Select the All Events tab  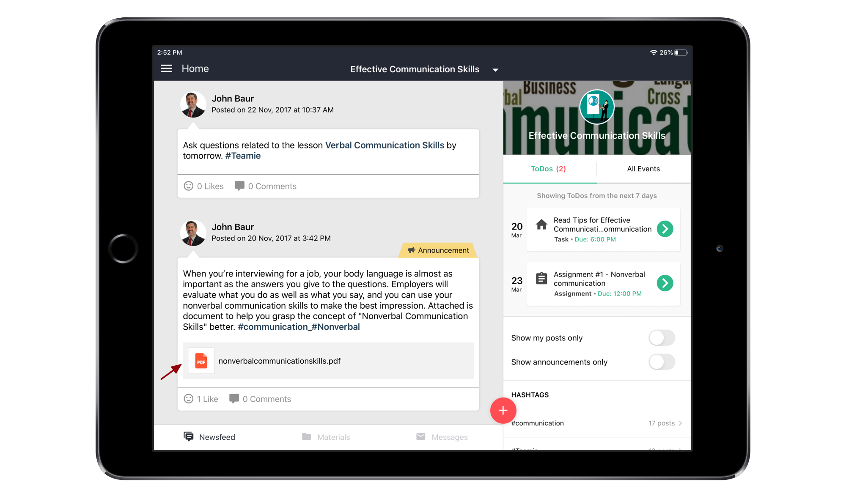pyautogui.click(x=643, y=169)
